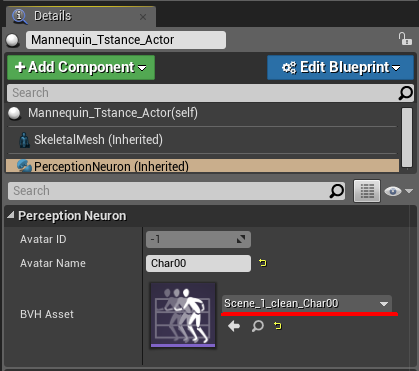The image size is (419, 371).
Task: Open the view options eye dropdown
Action: (x=398, y=191)
